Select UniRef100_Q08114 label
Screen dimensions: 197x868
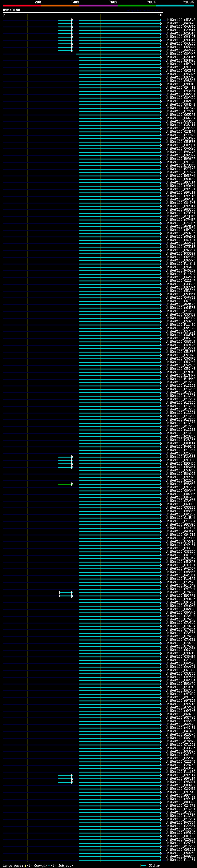click(x=180, y=443)
